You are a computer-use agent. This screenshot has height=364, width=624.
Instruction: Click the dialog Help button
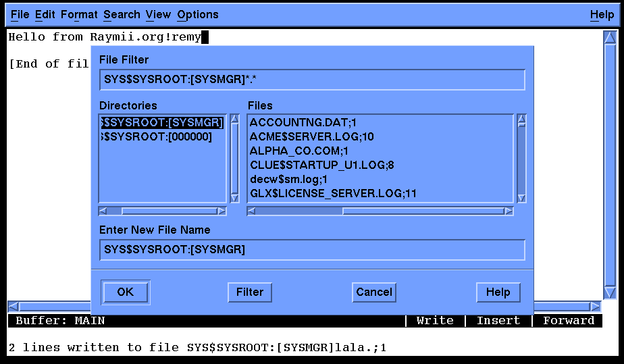[498, 292]
